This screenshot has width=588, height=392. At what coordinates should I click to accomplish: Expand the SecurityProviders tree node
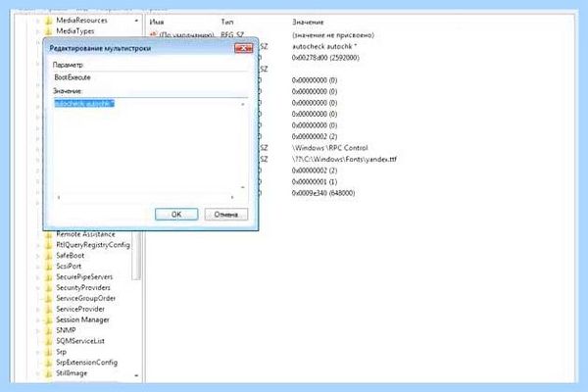(38, 288)
